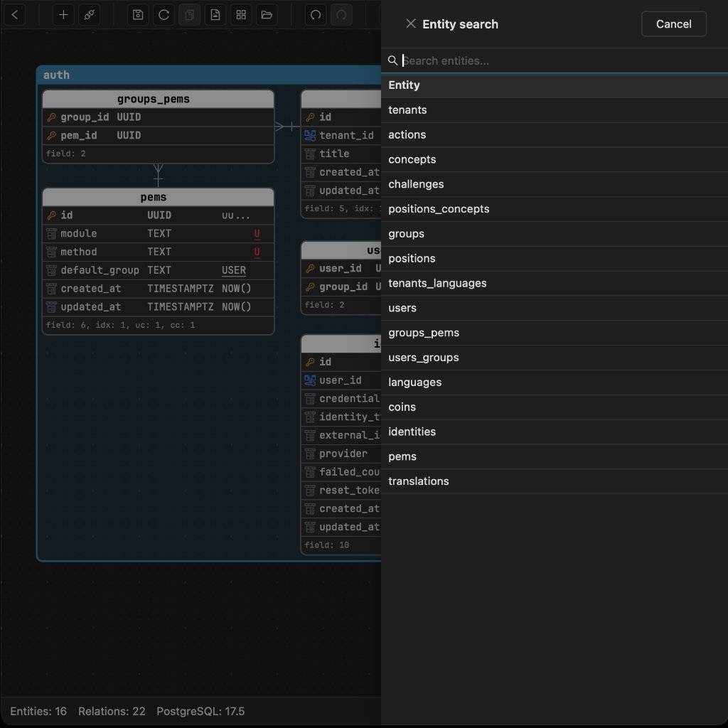The height and width of the screenshot is (728, 728).
Task: Select groups_pems in entity search list
Action: (x=555, y=333)
